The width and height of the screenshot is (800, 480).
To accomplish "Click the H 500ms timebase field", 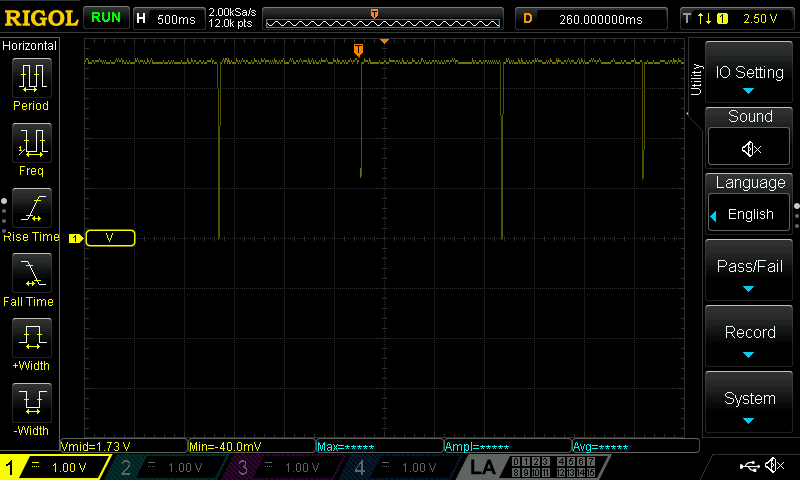I will click(168, 19).
